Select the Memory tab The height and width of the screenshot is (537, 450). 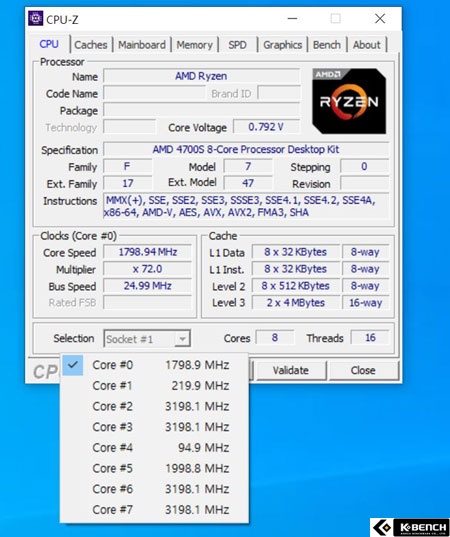coord(195,45)
